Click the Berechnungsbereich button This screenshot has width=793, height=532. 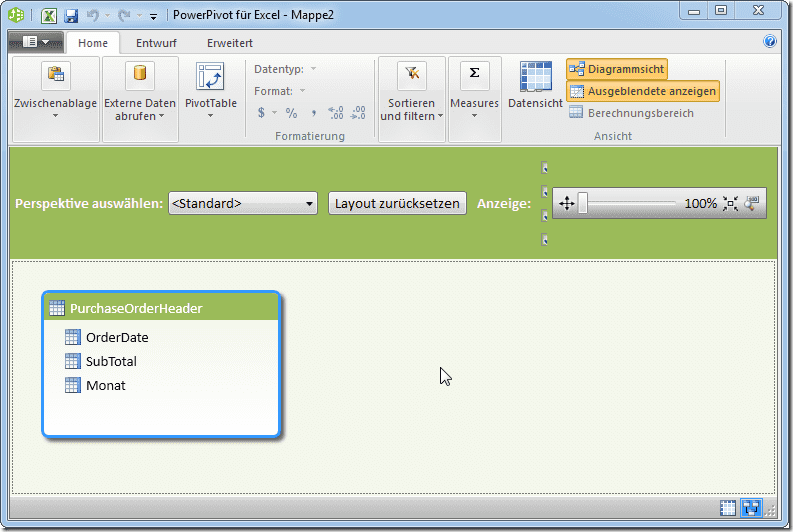click(x=631, y=113)
